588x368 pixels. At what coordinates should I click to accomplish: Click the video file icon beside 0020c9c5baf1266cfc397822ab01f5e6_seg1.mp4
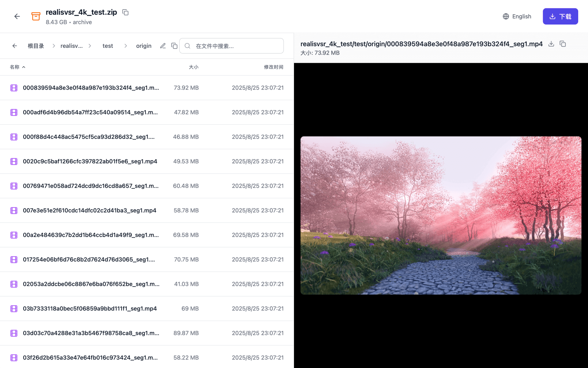pos(13,161)
